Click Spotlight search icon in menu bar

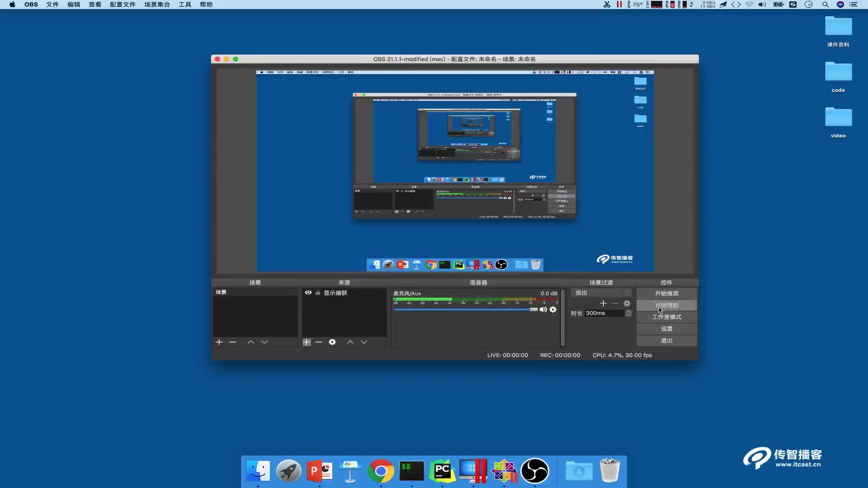point(826,5)
